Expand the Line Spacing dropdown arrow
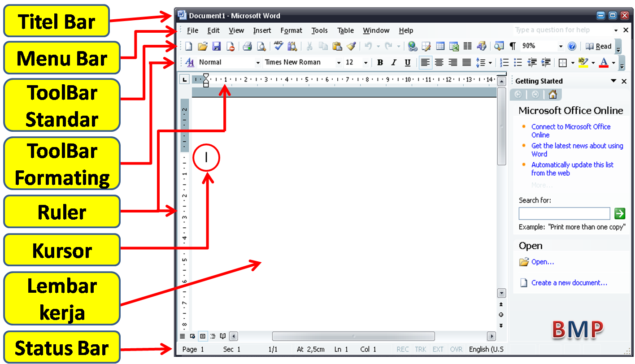The height and width of the screenshot is (364, 635). pos(490,63)
